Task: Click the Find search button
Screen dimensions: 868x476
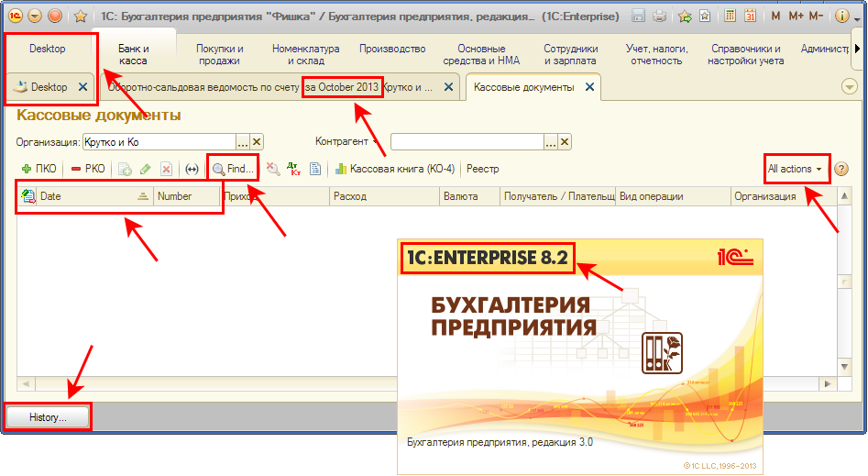Action: (x=233, y=169)
